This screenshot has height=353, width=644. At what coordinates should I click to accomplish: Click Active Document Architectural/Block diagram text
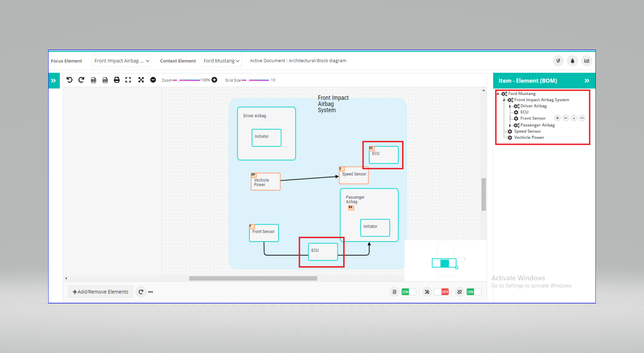(298, 61)
